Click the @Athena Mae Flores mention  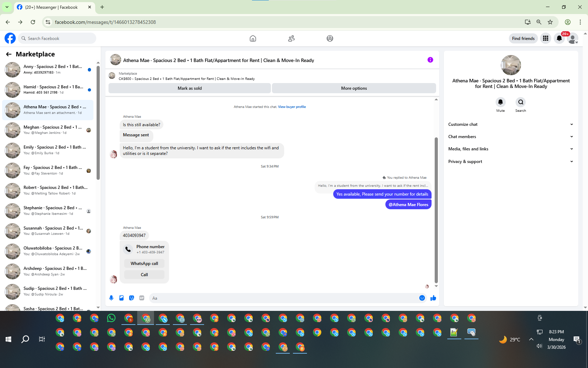[408, 205]
